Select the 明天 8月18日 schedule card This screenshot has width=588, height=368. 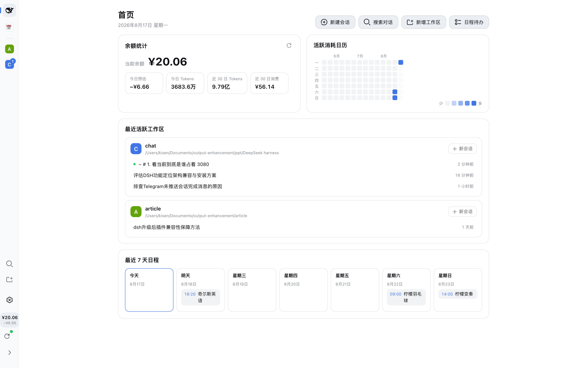click(200, 290)
